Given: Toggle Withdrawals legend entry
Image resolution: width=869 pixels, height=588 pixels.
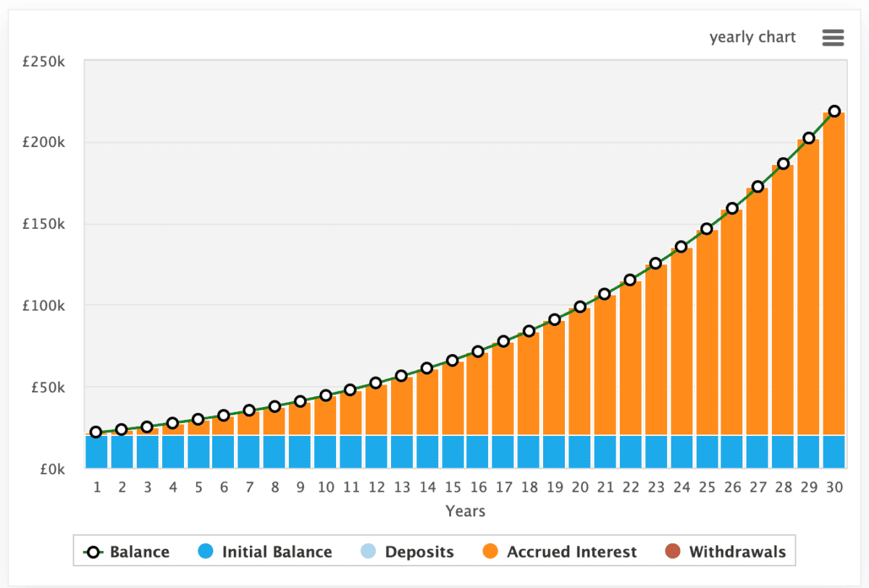Looking at the screenshot, I should (736, 552).
